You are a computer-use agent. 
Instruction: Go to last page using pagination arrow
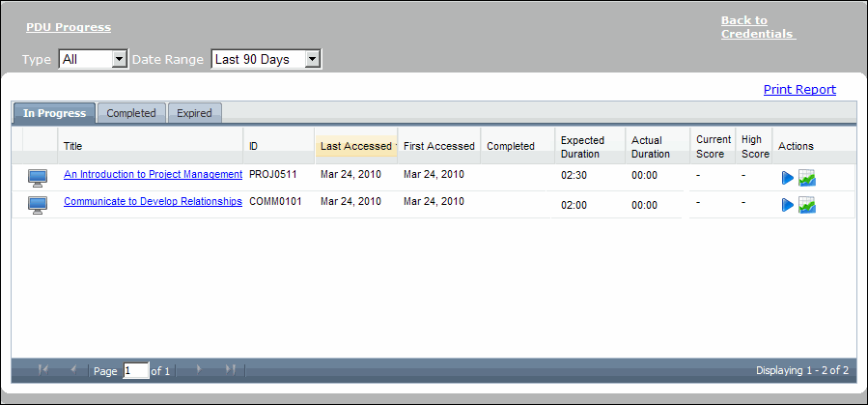tap(230, 369)
